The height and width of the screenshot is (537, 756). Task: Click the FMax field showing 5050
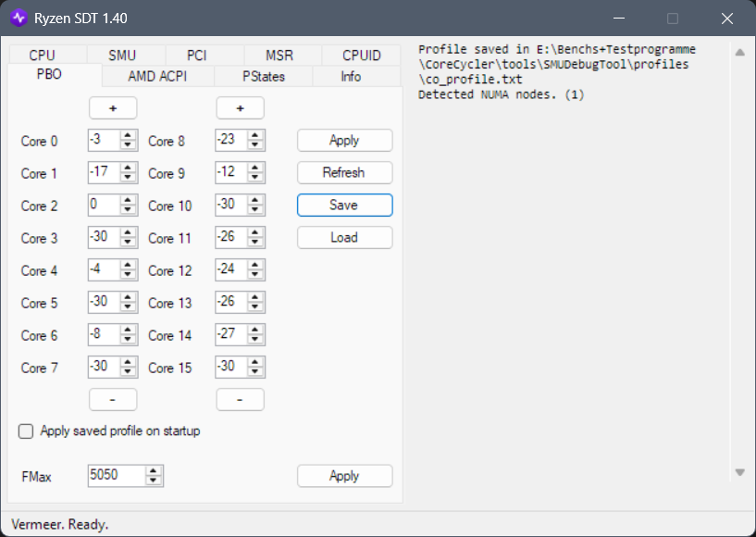click(117, 476)
